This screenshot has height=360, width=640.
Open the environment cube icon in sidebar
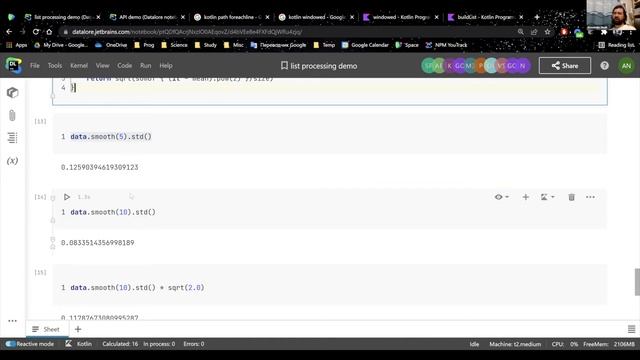click(13, 93)
